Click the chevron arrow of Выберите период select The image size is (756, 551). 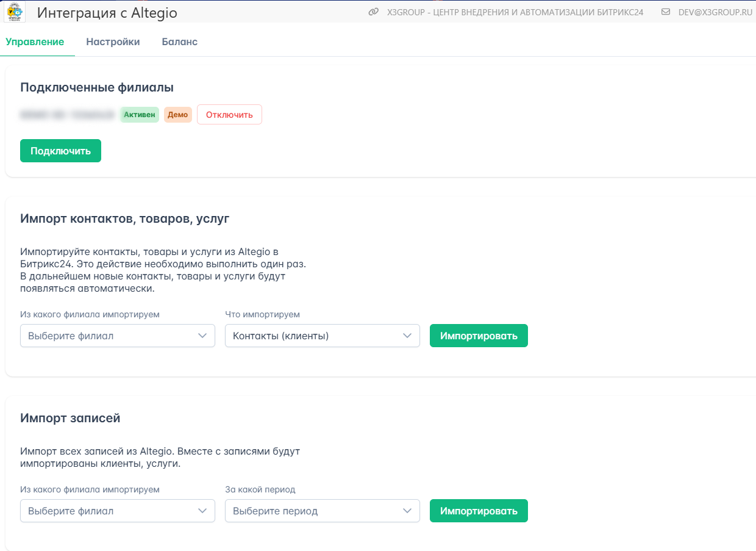tap(407, 511)
